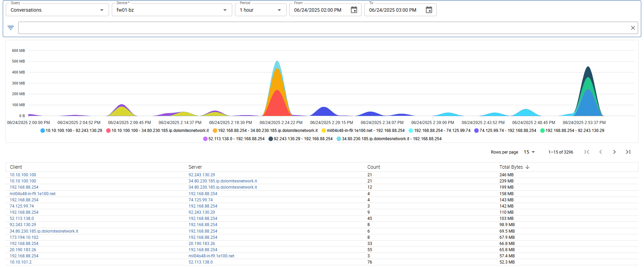The width and height of the screenshot is (644, 268).
Task: Open server 92.243.130.29 in first row
Action: 202,175
